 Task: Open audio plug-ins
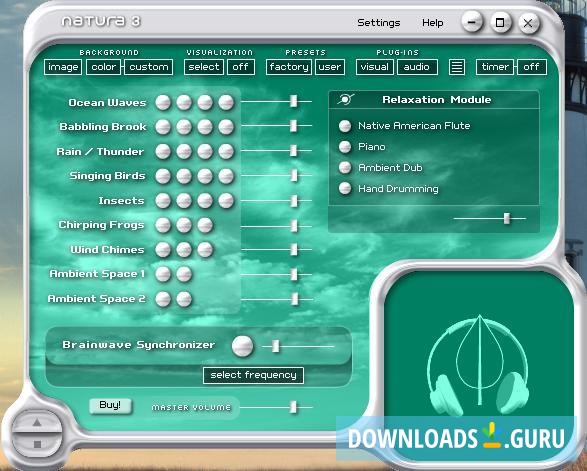(417, 67)
